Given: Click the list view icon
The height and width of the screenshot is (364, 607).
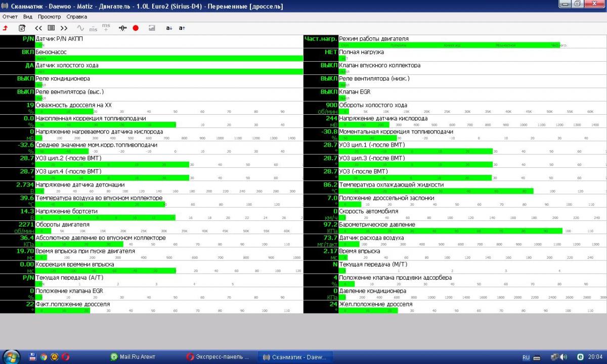Looking at the screenshot, I should click(x=51, y=28).
